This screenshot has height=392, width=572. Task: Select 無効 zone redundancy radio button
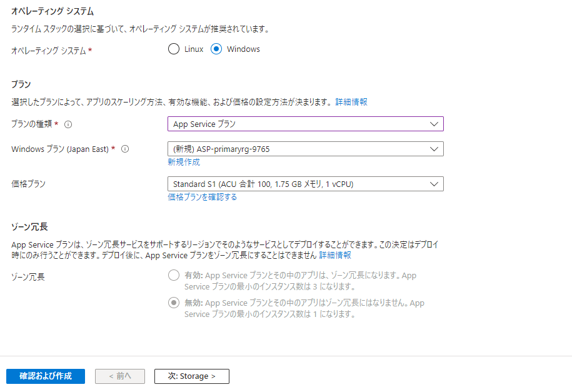click(x=174, y=303)
